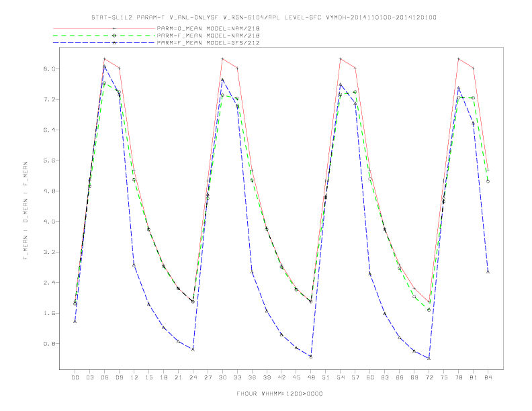Click x-axis tick label 03

click(x=89, y=377)
